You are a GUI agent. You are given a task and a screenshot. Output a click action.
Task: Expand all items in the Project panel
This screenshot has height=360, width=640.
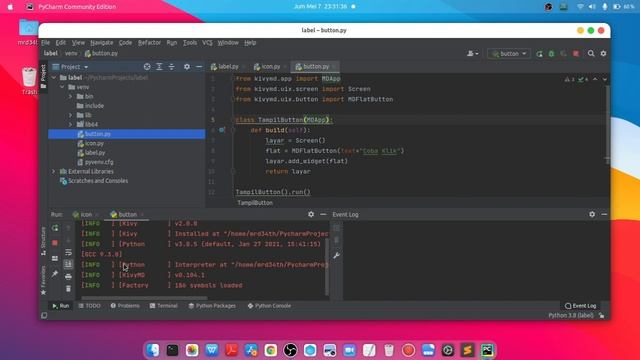[159, 67]
